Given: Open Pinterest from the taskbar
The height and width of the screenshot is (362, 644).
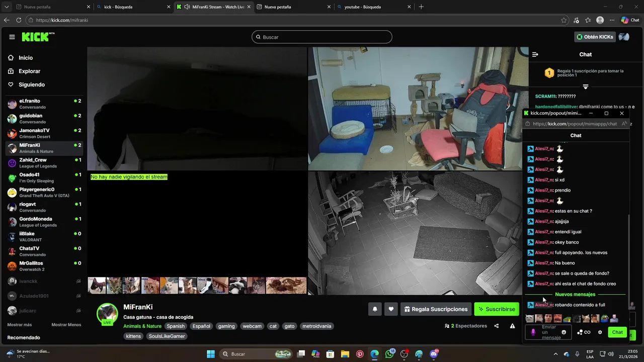Looking at the screenshot, I should coord(360,354).
